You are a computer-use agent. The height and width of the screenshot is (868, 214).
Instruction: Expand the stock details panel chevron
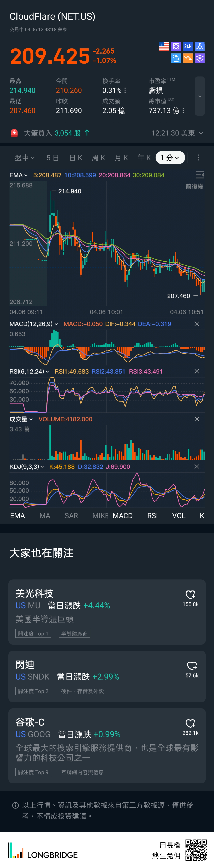(x=200, y=96)
